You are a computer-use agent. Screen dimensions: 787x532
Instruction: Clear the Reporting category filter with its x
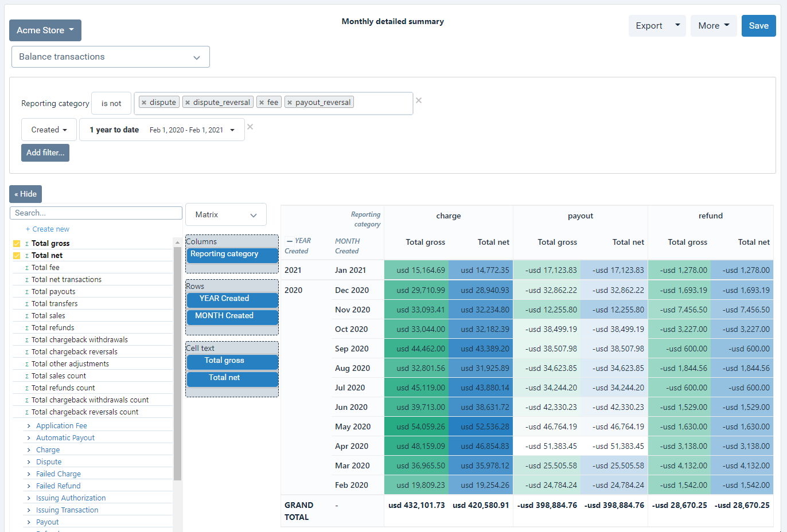(x=418, y=100)
